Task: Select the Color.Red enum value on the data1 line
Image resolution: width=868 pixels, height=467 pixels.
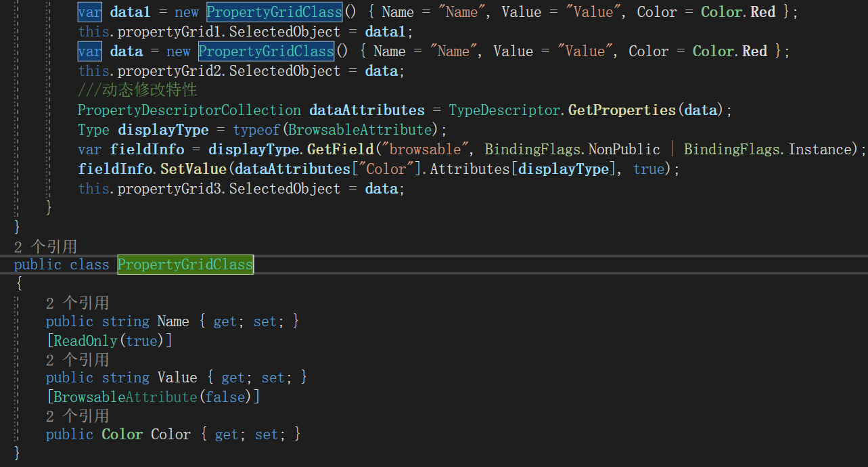Action: pos(741,12)
